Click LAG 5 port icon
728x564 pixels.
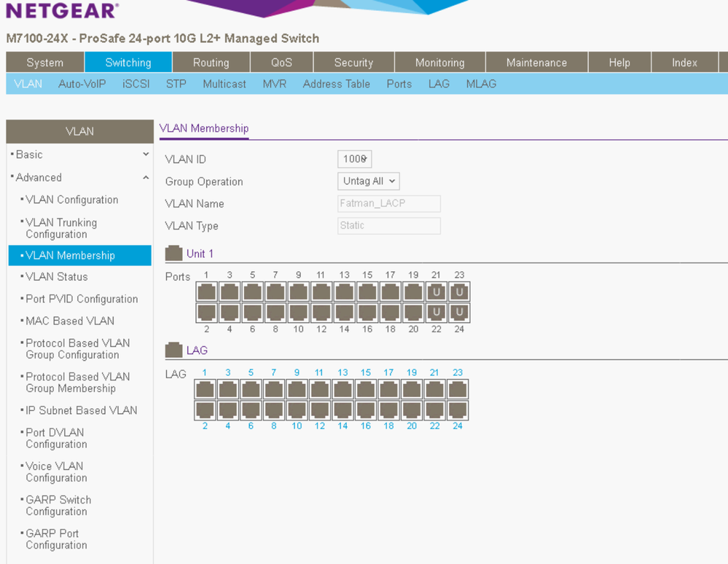tap(251, 389)
